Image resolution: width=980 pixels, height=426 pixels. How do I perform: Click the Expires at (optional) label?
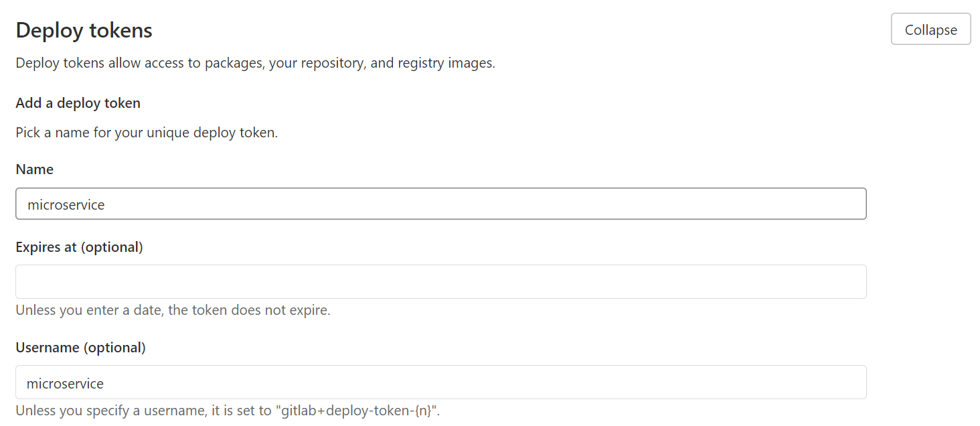point(79,247)
